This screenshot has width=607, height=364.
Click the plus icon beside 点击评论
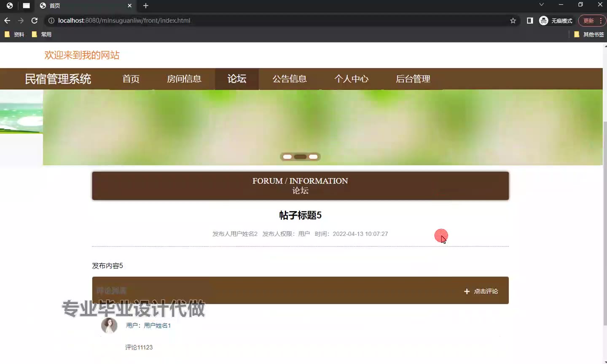(467, 291)
